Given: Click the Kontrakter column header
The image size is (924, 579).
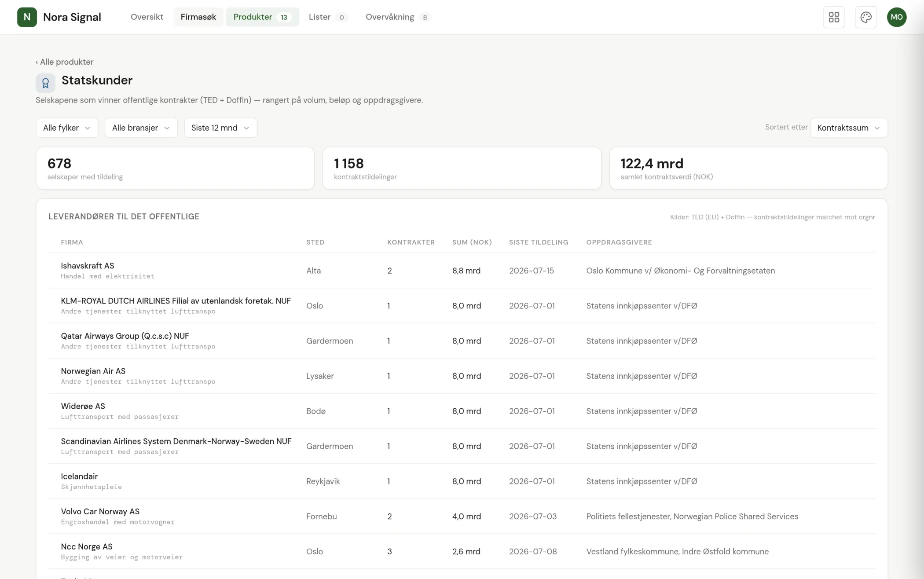Looking at the screenshot, I should point(411,242).
